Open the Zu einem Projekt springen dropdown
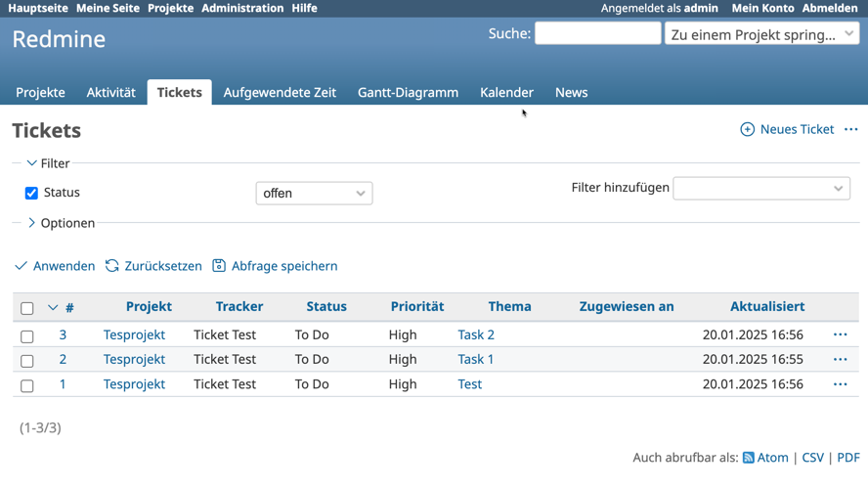868x489 pixels. click(x=761, y=34)
